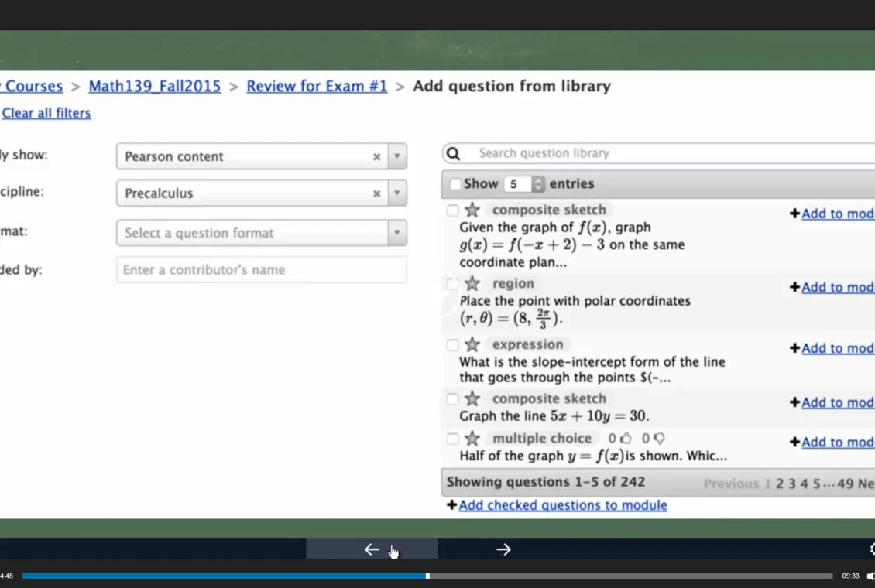The image size is (875, 588).
Task: Expand the question format dropdown
Action: pyautogui.click(x=397, y=233)
